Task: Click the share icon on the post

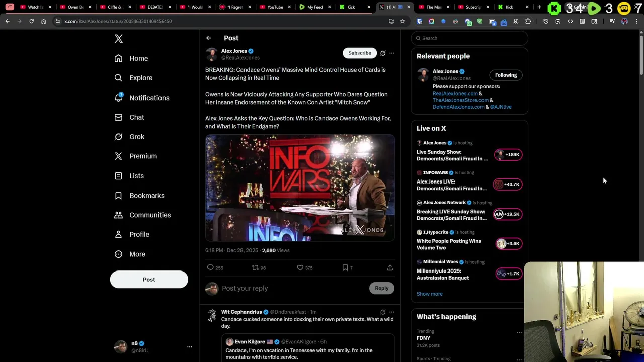Action: [x=390, y=268]
